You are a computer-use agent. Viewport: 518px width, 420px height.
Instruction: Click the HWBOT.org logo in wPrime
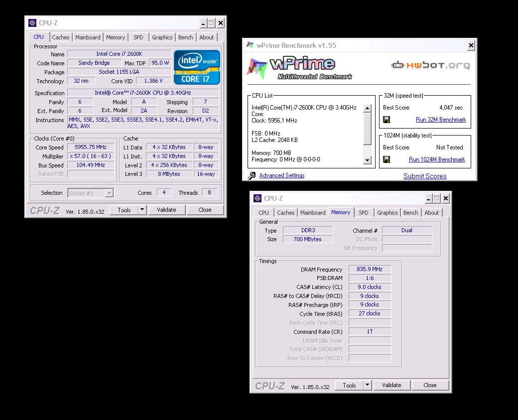point(430,65)
